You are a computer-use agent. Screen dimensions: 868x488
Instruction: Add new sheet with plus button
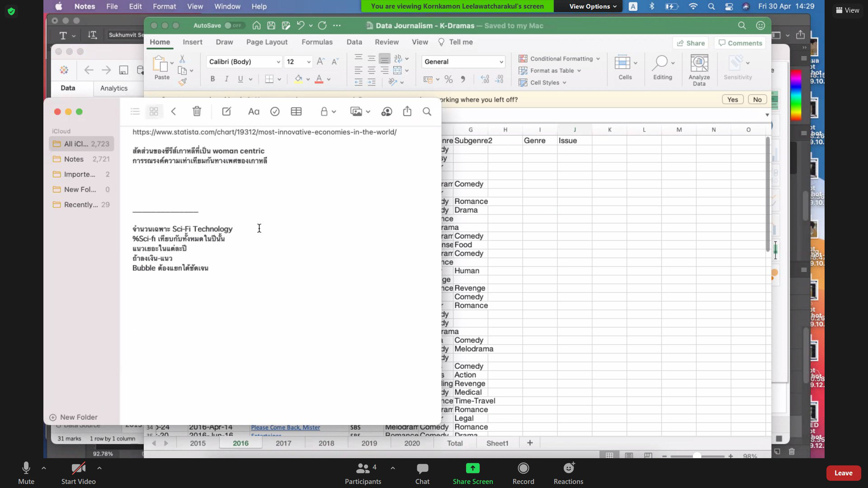(x=530, y=443)
